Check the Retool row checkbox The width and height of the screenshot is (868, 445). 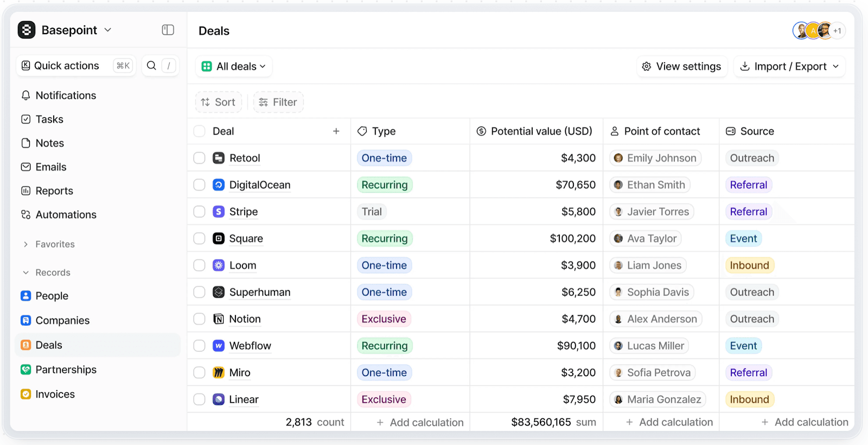point(200,158)
